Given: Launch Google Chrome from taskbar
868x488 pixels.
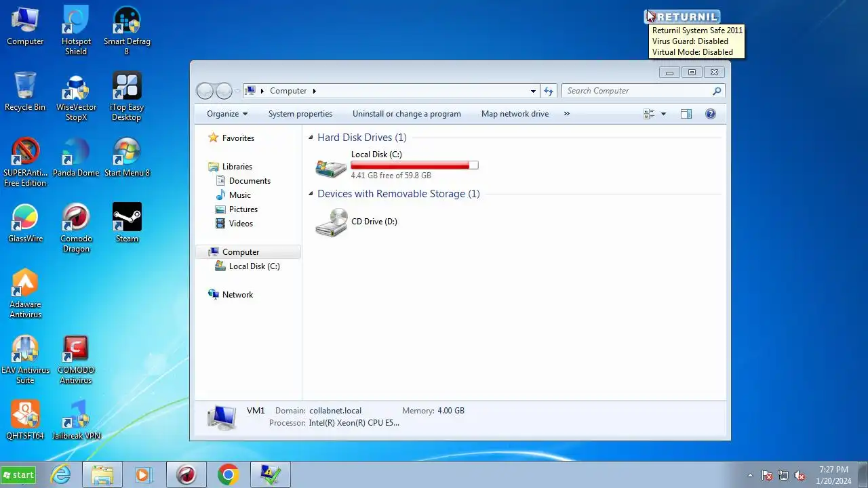Looking at the screenshot, I should click(x=229, y=475).
